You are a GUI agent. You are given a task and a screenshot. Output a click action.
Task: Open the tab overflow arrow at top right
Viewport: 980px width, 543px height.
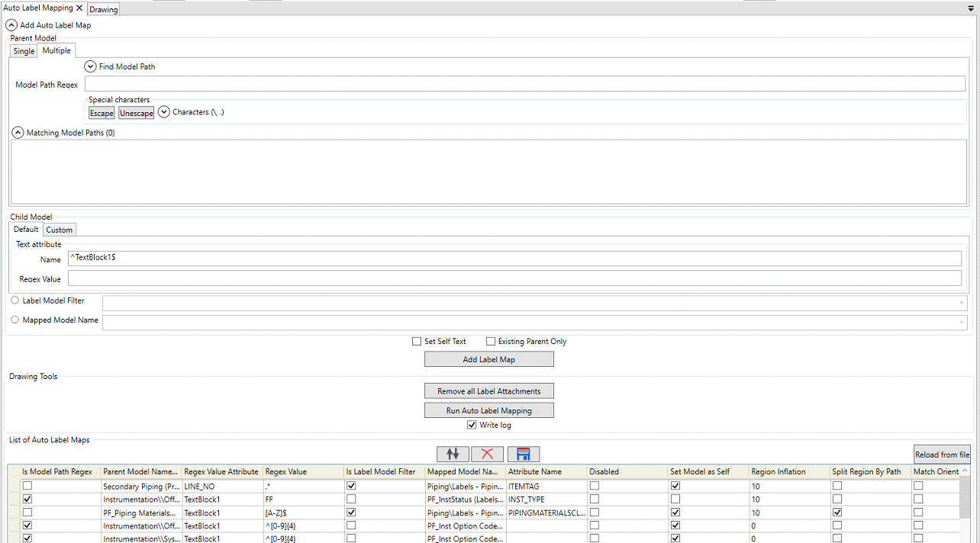(970, 8)
